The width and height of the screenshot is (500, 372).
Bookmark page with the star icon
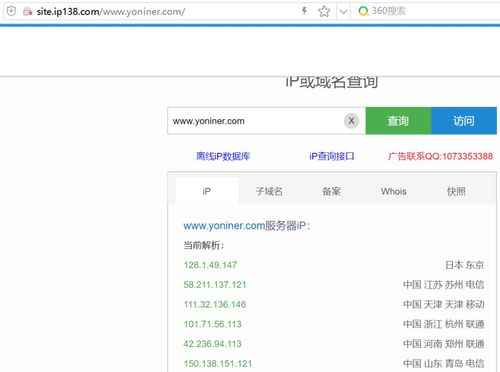click(x=324, y=12)
